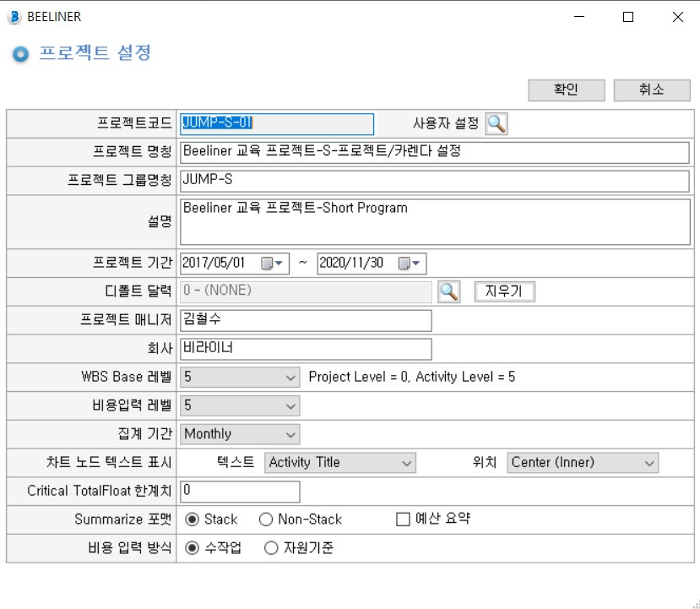Click the BEELINER app logo in the title bar
This screenshot has width=700, height=609.
point(14,17)
